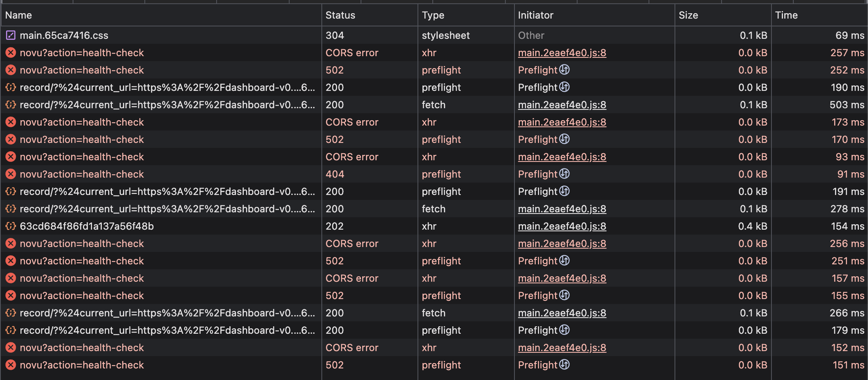The width and height of the screenshot is (868, 380).
Task: Sort requests by the Time column header
Action: pos(786,15)
